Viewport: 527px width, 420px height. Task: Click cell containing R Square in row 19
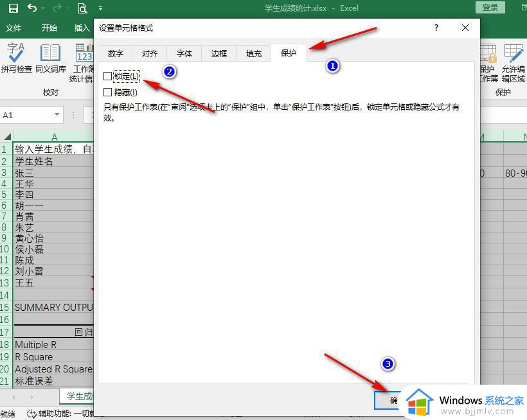54,356
